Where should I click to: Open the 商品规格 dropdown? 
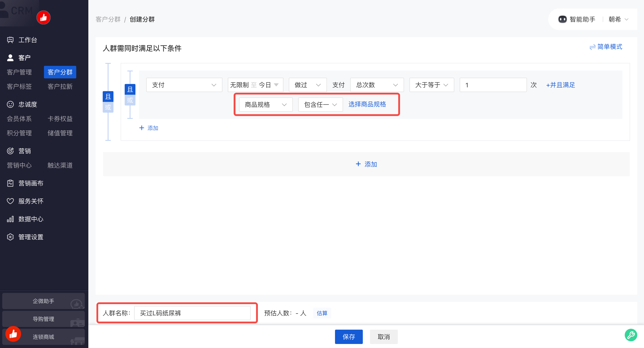coord(266,105)
